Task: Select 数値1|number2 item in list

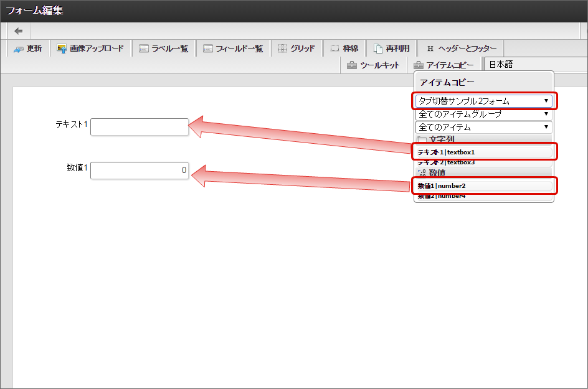Action: tap(484, 186)
